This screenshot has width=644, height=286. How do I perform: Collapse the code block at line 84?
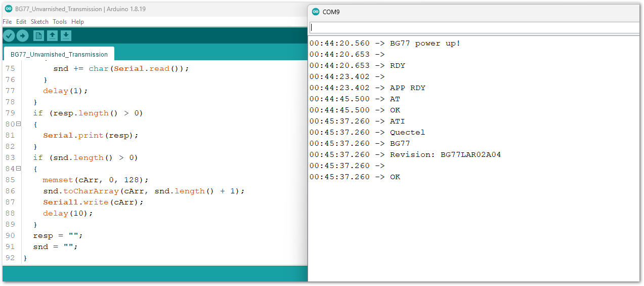tap(19, 169)
